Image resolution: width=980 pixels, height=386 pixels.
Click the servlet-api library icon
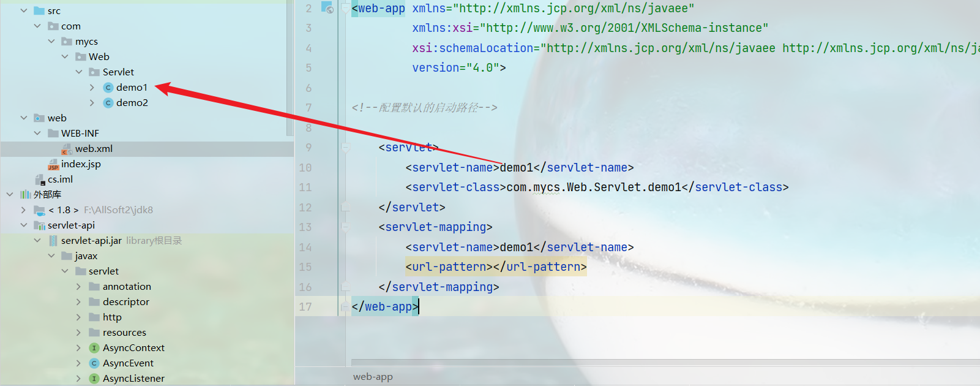[40, 225]
